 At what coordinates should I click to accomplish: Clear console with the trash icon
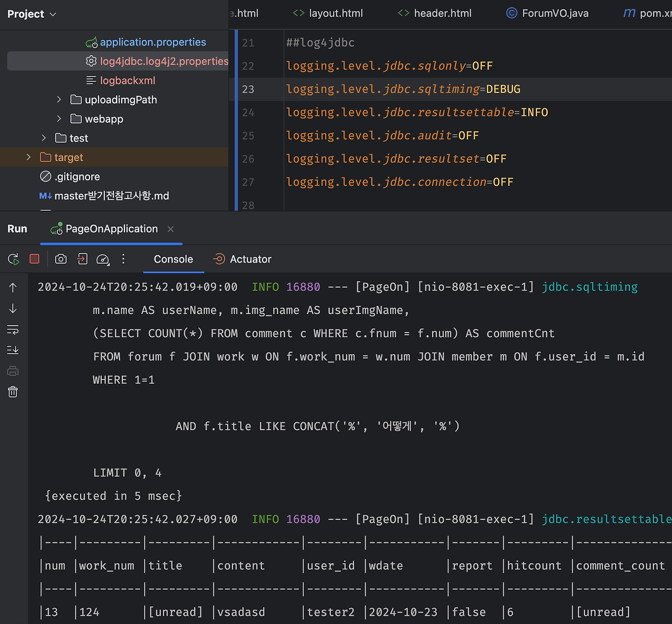(x=13, y=392)
